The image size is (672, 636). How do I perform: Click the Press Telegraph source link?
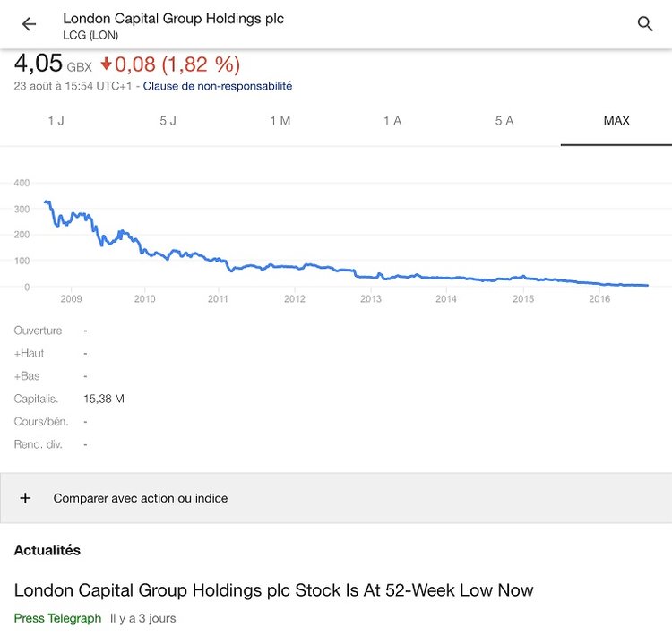(57, 618)
